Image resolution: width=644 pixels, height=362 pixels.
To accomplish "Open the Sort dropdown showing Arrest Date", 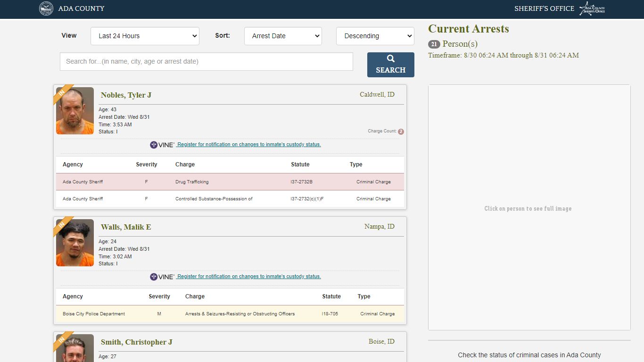I will click(x=283, y=36).
